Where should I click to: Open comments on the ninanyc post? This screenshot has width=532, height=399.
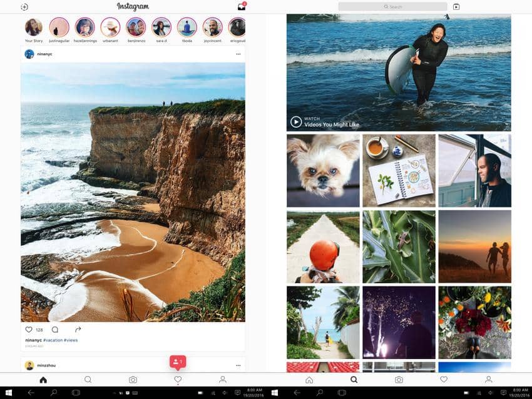click(55, 330)
